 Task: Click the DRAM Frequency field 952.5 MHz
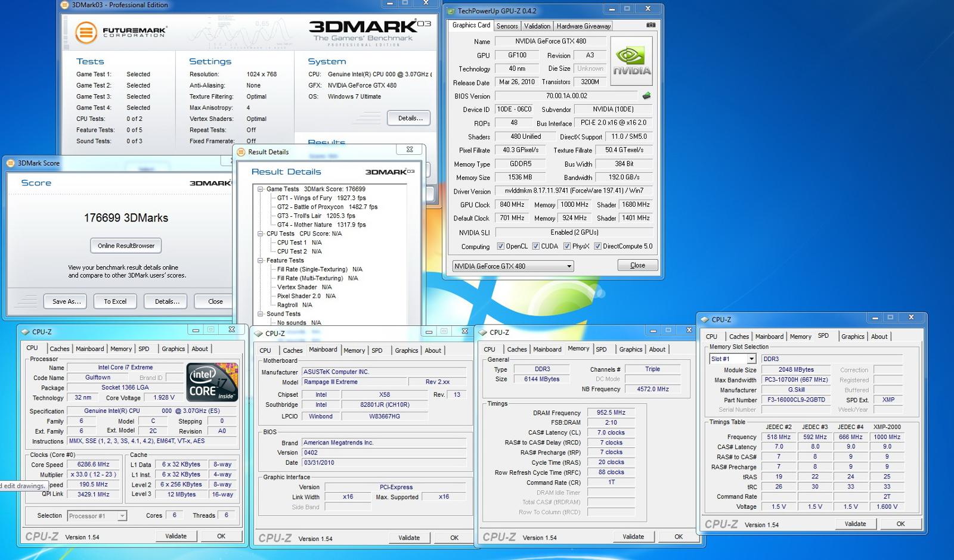[x=611, y=413]
